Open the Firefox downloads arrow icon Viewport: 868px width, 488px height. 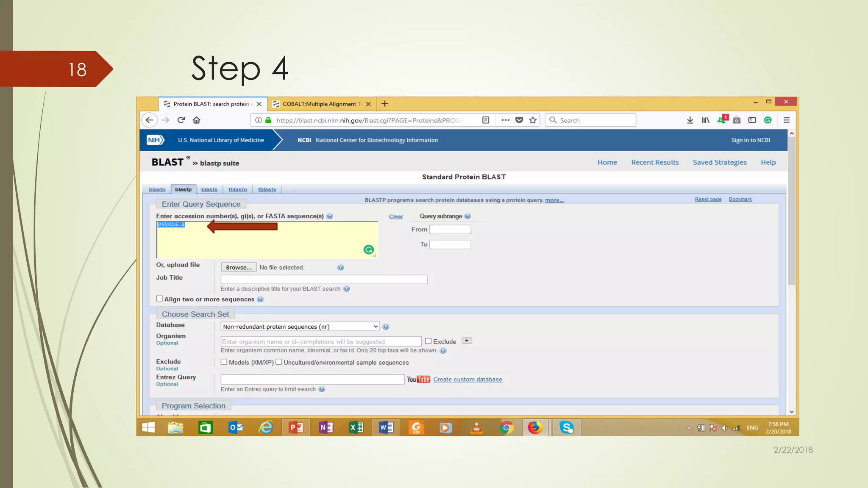690,120
